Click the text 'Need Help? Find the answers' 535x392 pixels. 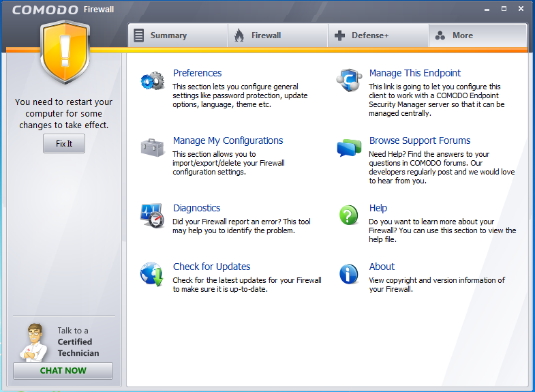pyautogui.click(x=442, y=168)
